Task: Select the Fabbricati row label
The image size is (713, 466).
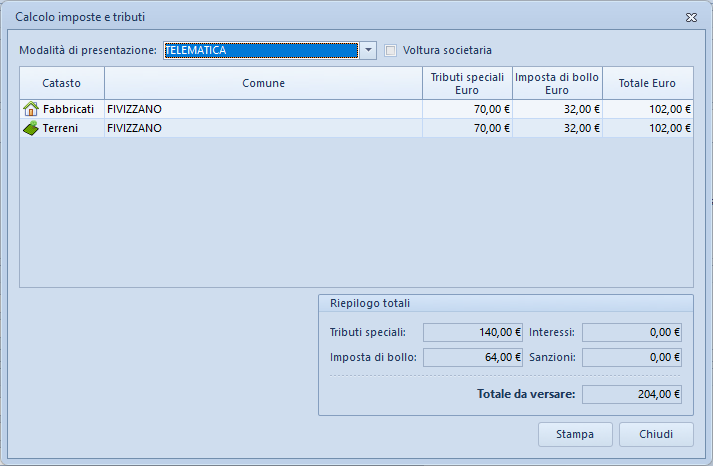Action: point(68,109)
